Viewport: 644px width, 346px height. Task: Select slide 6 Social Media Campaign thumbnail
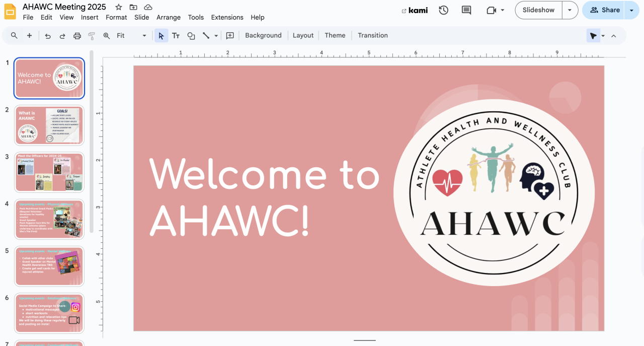(49, 313)
